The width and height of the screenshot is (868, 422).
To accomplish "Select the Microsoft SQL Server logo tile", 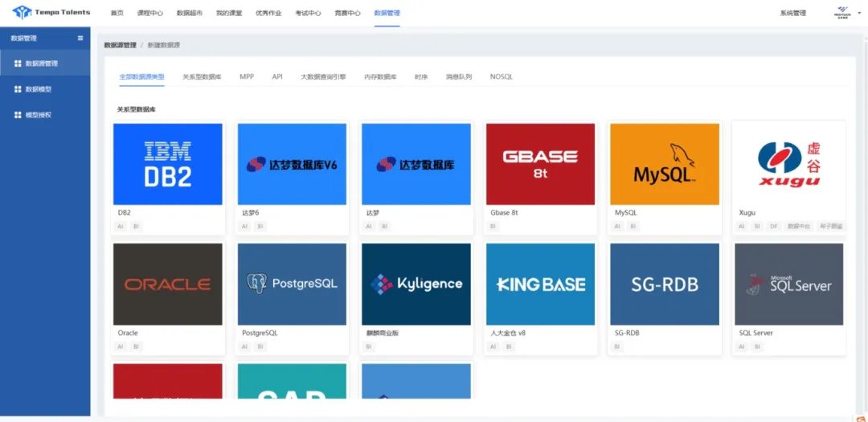I will click(789, 284).
